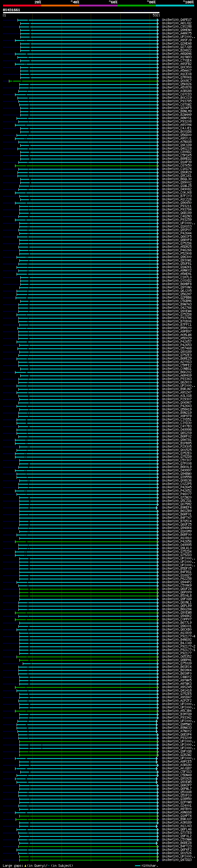Click the UniRef100_A8NYS1 label

pyautogui.click(x=177, y=118)
